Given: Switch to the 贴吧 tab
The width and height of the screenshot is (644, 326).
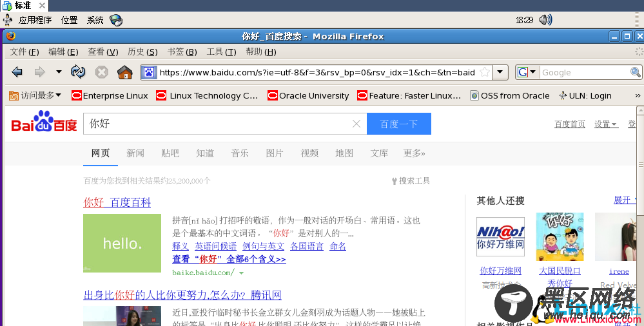Looking at the screenshot, I should tap(170, 153).
